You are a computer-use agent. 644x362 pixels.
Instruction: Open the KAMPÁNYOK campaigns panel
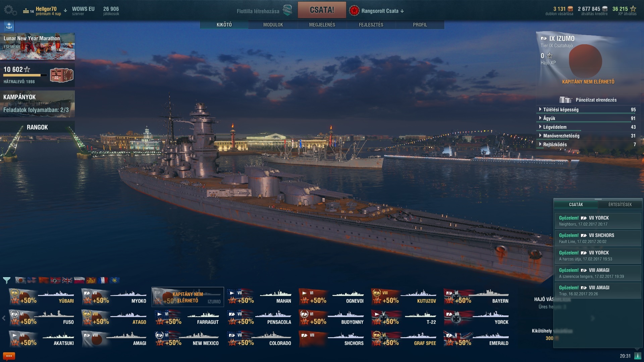37,104
